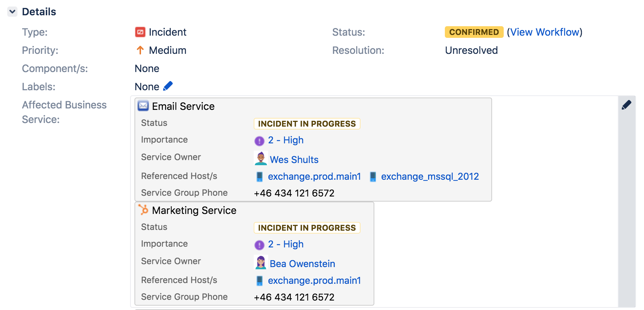The image size is (644, 310).
Task: Click Bea Owenstein avatar image
Action: point(261,262)
